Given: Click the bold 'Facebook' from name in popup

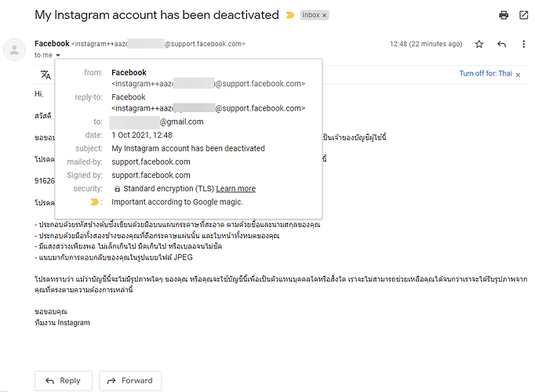Looking at the screenshot, I should click(x=129, y=73).
